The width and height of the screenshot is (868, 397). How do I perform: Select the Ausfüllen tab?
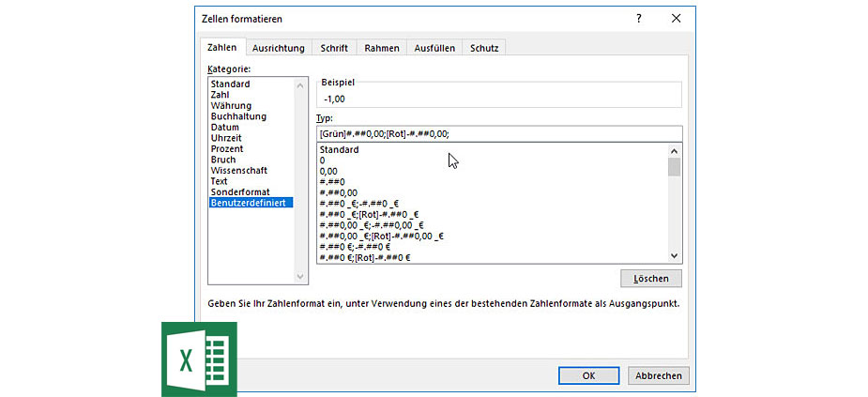pos(434,48)
